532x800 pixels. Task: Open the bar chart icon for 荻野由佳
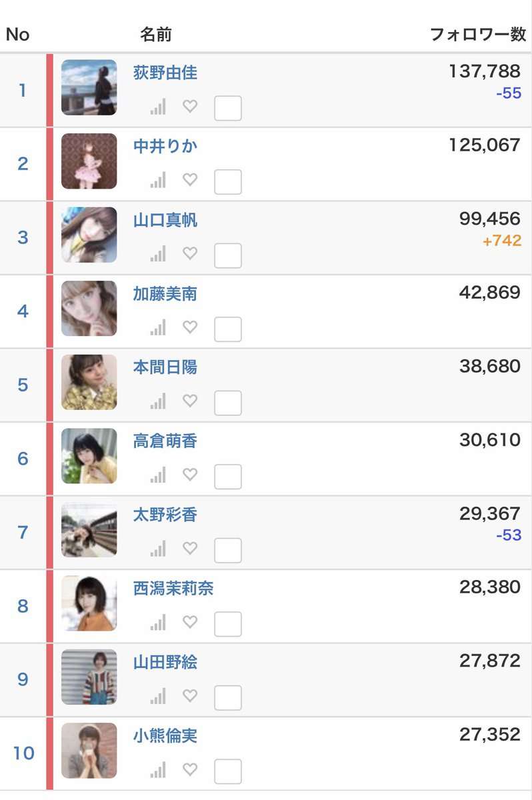[158, 107]
